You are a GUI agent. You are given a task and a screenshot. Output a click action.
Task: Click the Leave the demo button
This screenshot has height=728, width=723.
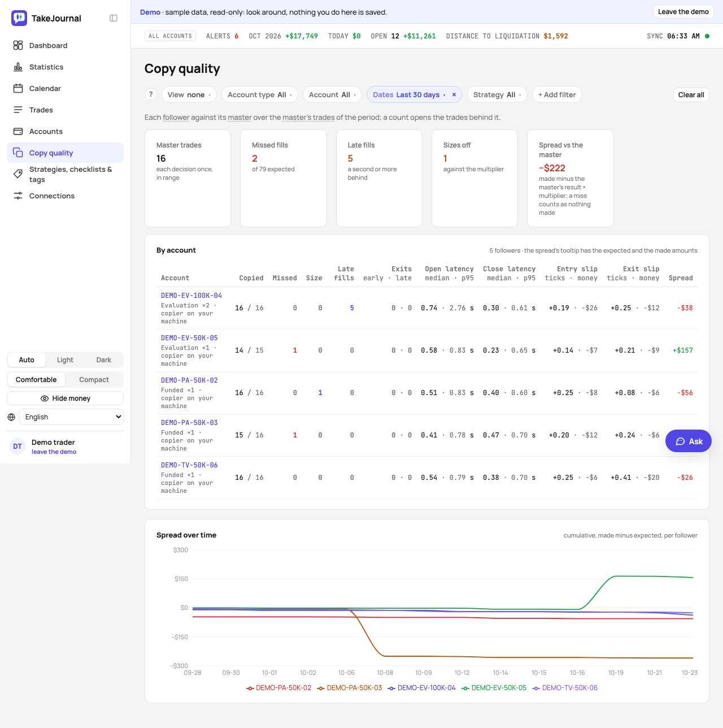click(x=683, y=12)
